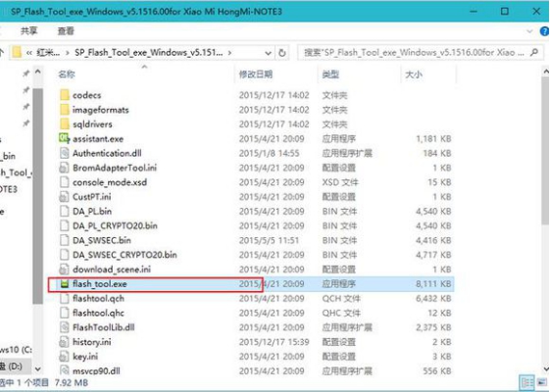
Task: Expand the address bar history dropdown
Action: 268,53
